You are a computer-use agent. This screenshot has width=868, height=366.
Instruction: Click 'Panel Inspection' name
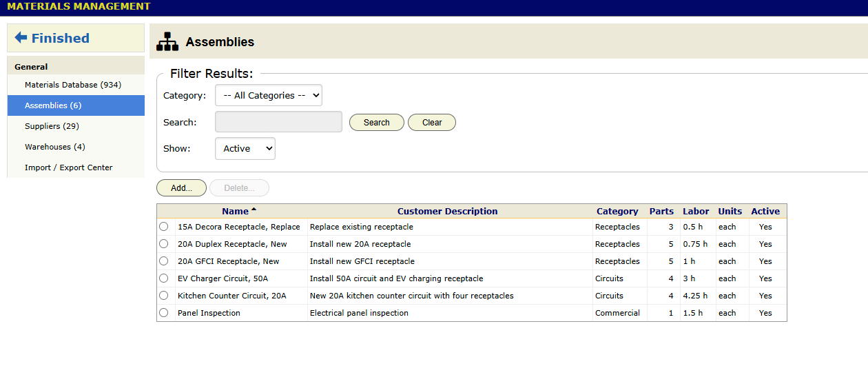209,313
